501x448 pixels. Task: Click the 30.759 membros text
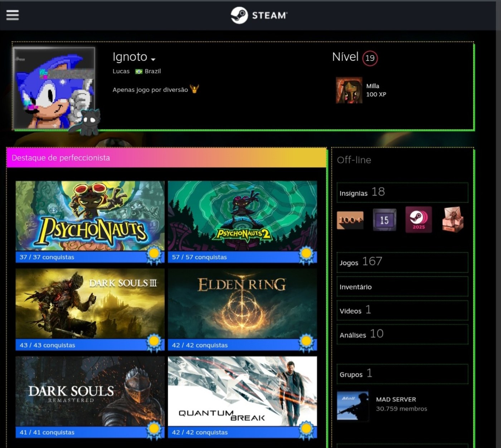pyautogui.click(x=402, y=409)
